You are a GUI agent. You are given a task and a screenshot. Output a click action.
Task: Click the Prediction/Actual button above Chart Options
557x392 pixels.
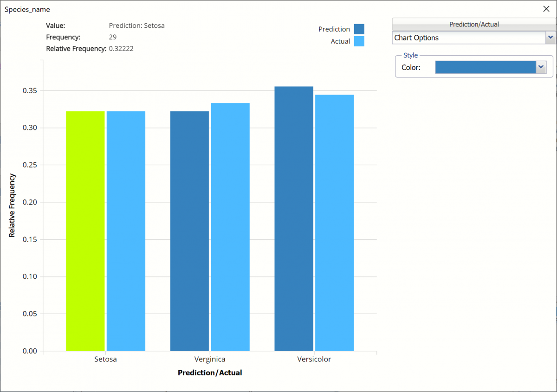click(x=474, y=24)
